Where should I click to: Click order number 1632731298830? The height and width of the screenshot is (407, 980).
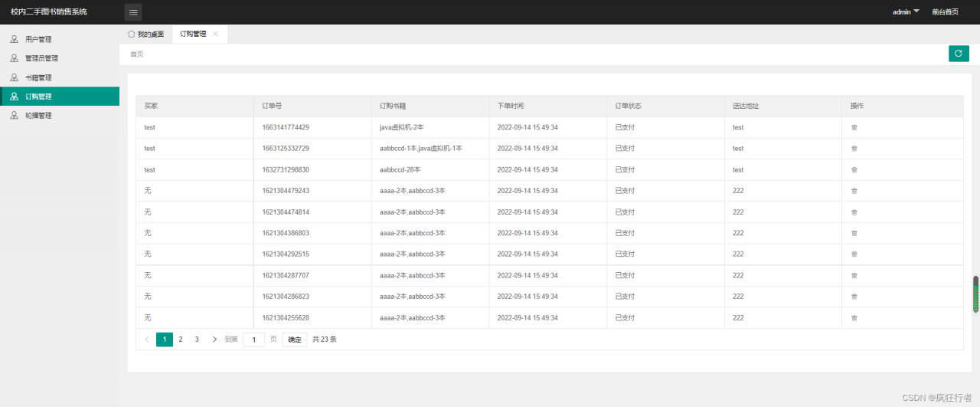coord(286,170)
